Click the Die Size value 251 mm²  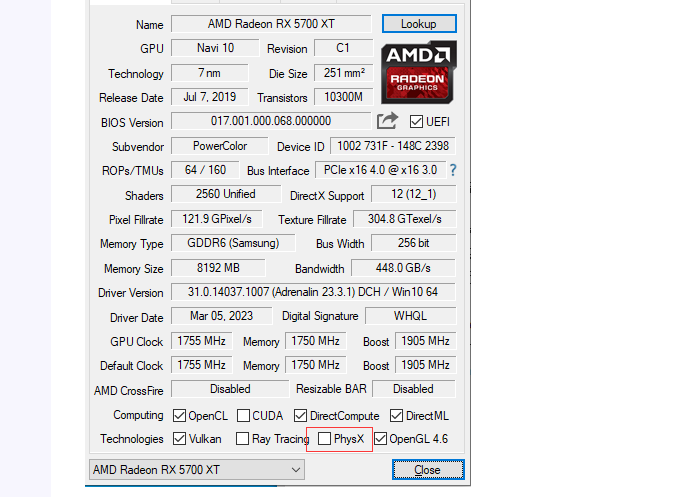[x=343, y=73]
